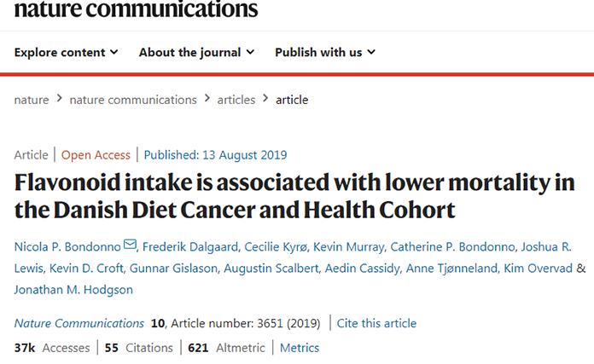Expand the Publish with us menu
Screen dimensions: 594x364
click(x=324, y=52)
